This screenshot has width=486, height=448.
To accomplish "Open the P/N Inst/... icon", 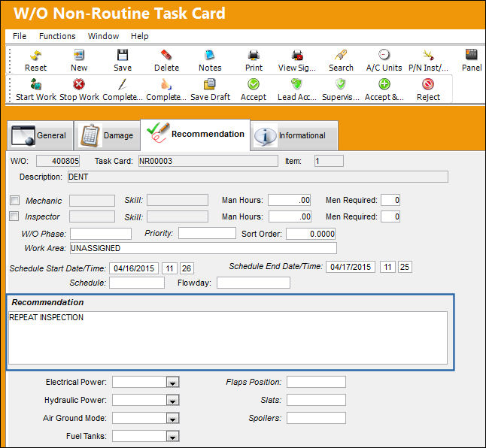I will point(428,55).
